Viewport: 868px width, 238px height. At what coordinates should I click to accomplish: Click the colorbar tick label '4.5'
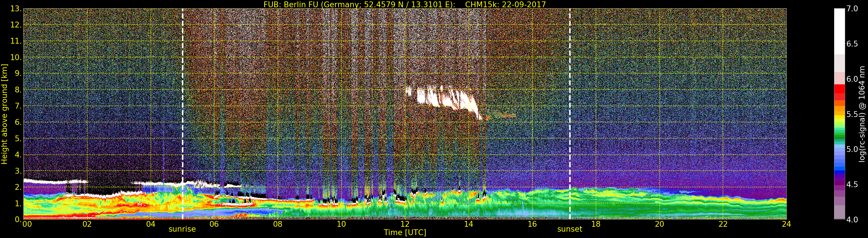coord(852,184)
